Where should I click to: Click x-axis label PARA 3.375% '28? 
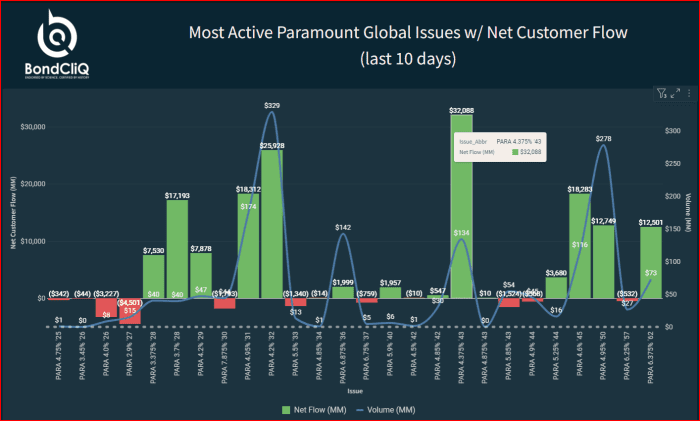click(x=154, y=357)
